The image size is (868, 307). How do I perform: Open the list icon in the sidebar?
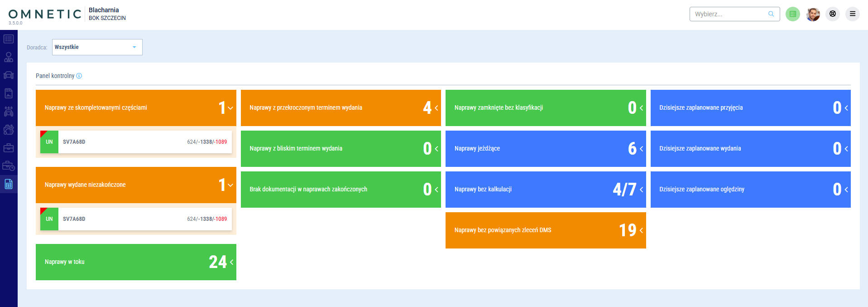coord(9,39)
